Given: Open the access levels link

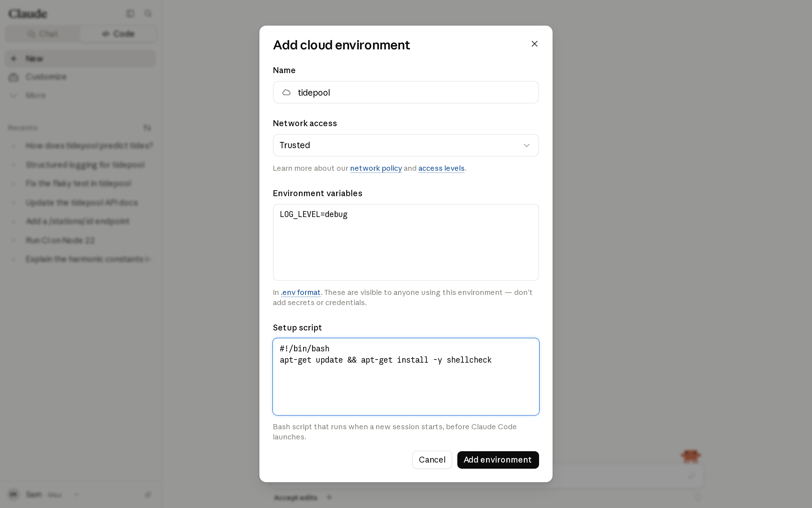Looking at the screenshot, I should (x=441, y=168).
